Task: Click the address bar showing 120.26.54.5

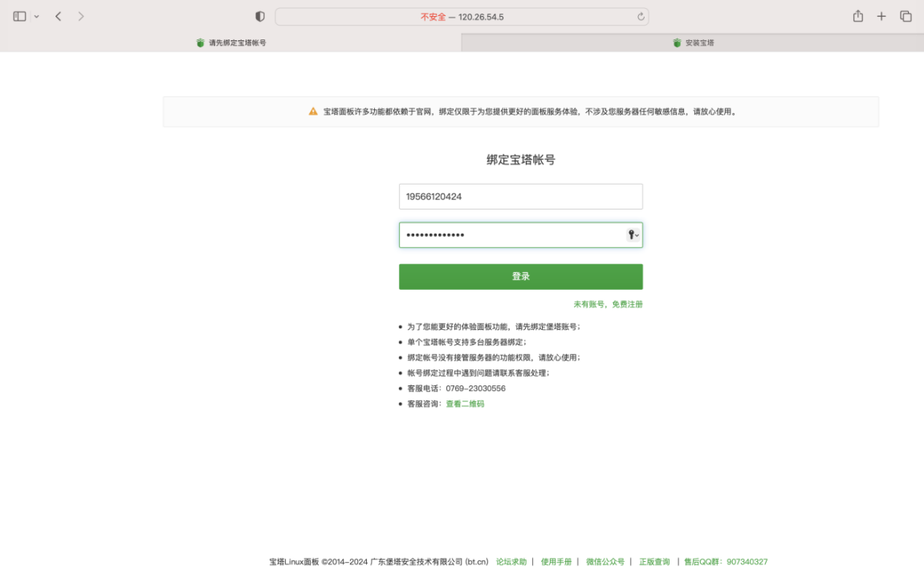Action: (x=462, y=17)
